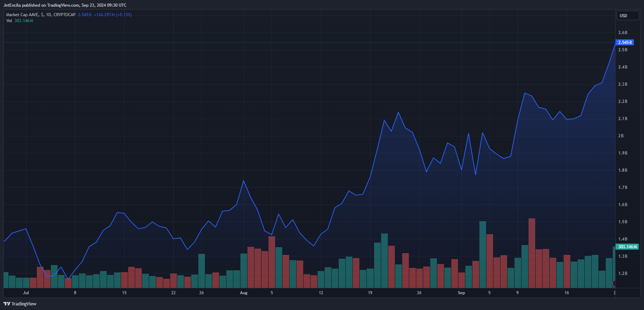Click the green 303.146M volume axis label
The image size is (644, 310).
[x=627, y=247]
